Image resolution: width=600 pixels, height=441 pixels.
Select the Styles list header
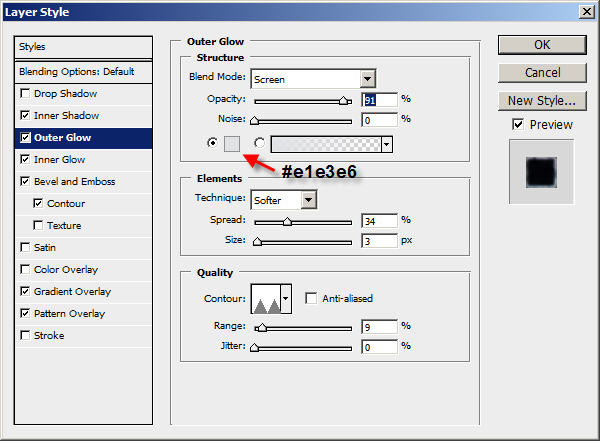coord(83,47)
